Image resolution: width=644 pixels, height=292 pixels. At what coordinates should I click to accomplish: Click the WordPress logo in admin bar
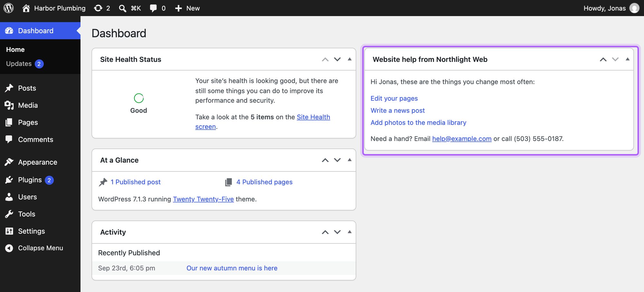9,8
